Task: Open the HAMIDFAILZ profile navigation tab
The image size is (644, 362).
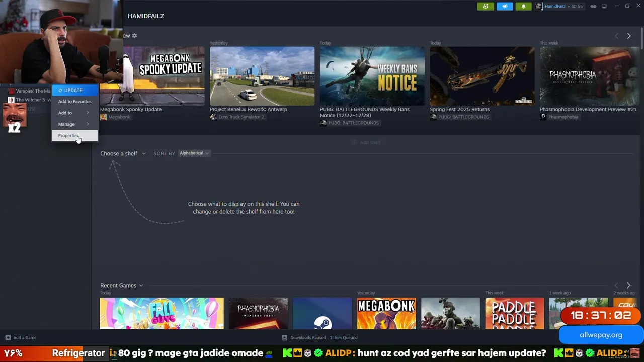Action: pyautogui.click(x=146, y=16)
